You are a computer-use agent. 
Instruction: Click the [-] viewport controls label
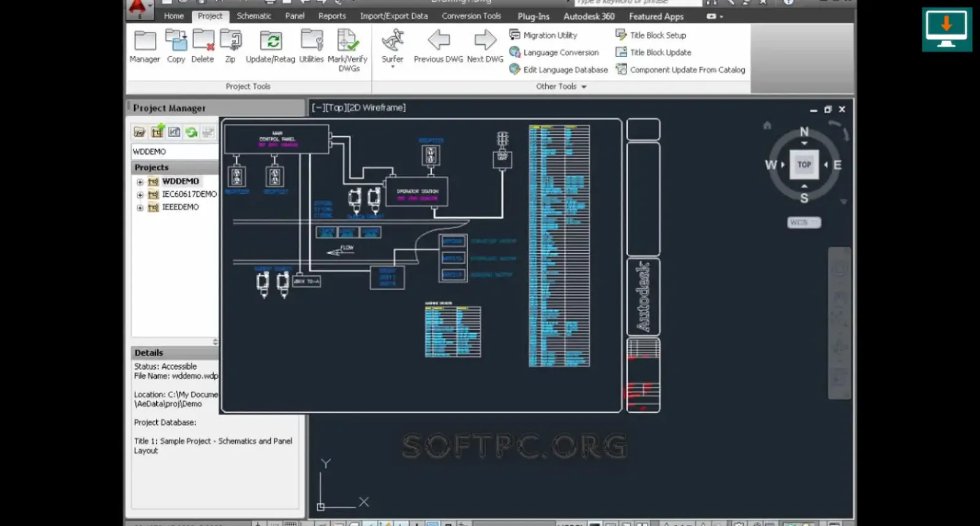[x=318, y=107]
